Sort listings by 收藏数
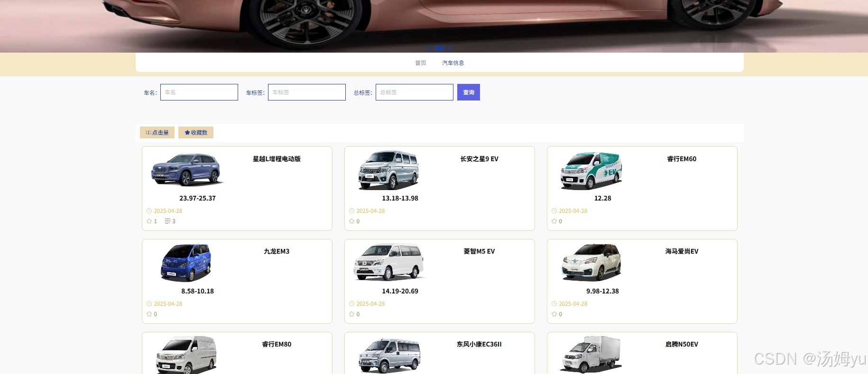Viewport: 868px width, 374px height. click(196, 132)
